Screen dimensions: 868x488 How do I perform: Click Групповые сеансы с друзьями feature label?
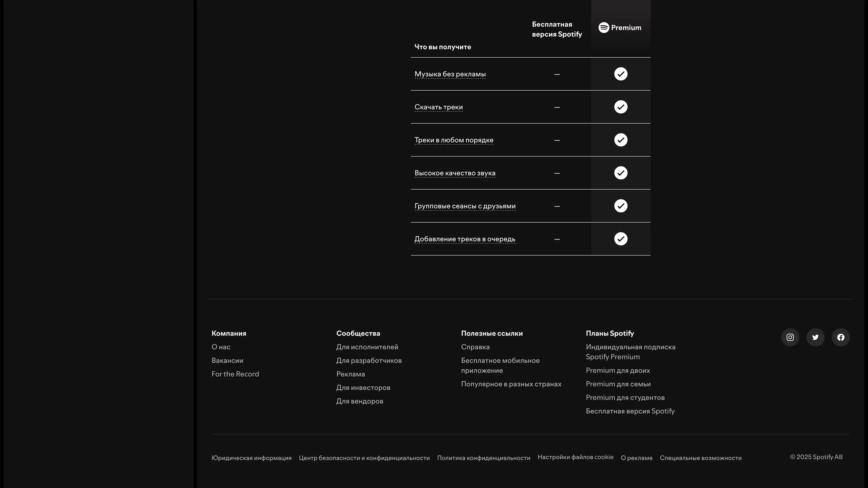click(465, 206)
